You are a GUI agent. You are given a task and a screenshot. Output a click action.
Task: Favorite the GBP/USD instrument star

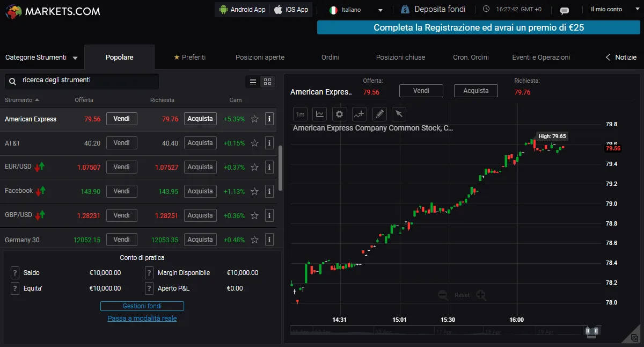click(x=255, y=215)
